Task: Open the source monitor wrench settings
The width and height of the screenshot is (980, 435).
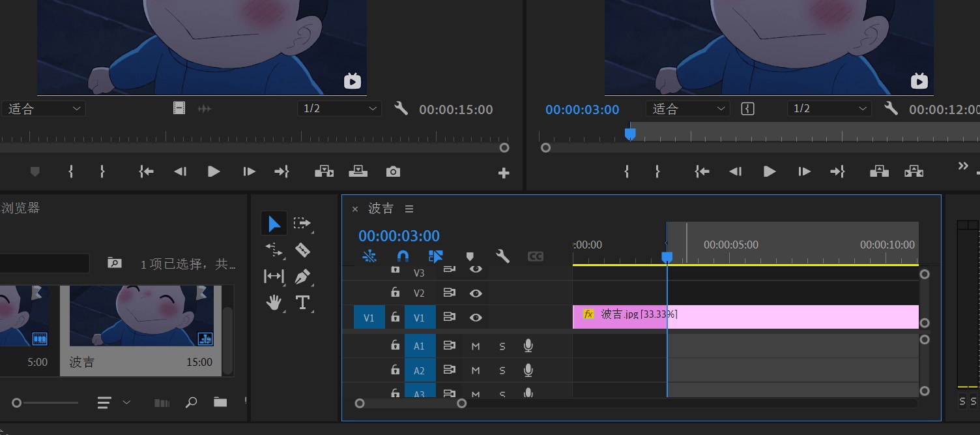Action: pyautogui.click(x=401, y=108)
